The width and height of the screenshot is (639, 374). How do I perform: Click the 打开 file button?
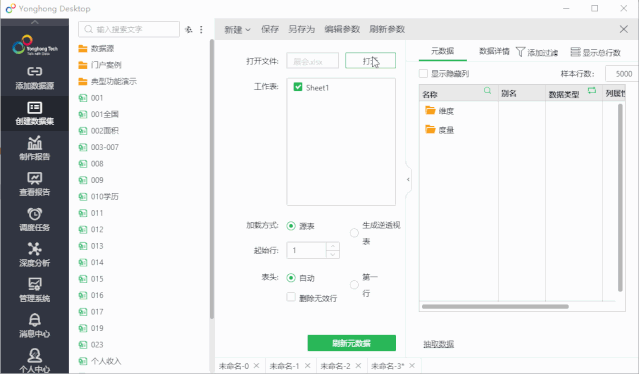coord(370,61)
